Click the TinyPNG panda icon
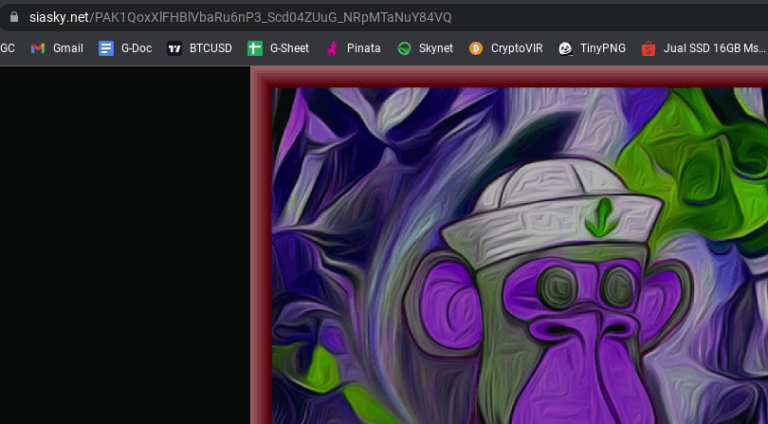 565,48
